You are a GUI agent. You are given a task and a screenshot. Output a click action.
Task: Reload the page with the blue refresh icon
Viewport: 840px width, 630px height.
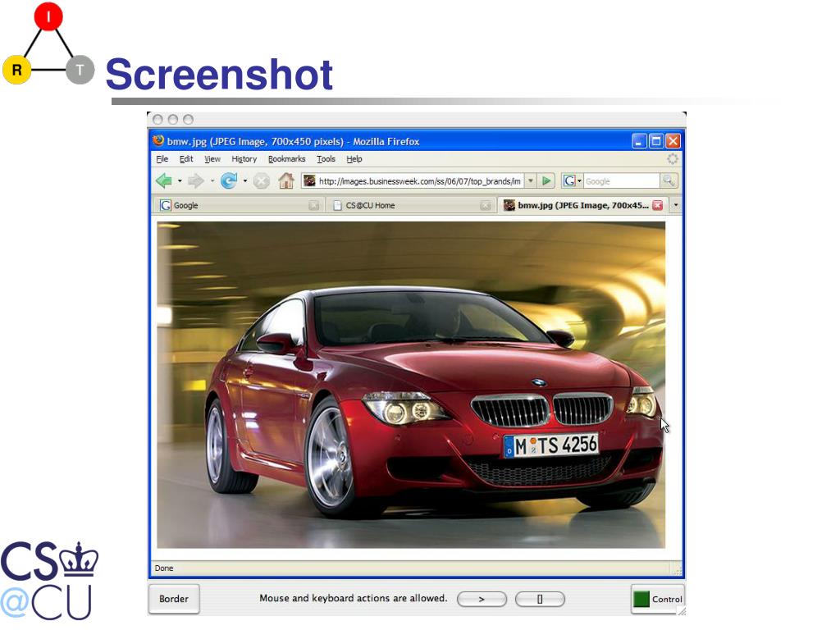coord(229,181)
